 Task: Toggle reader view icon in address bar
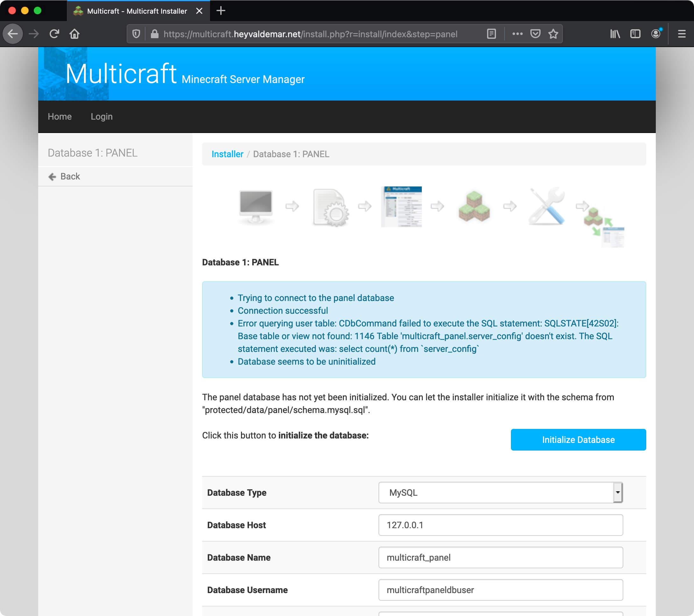click(x=491, y=34)
